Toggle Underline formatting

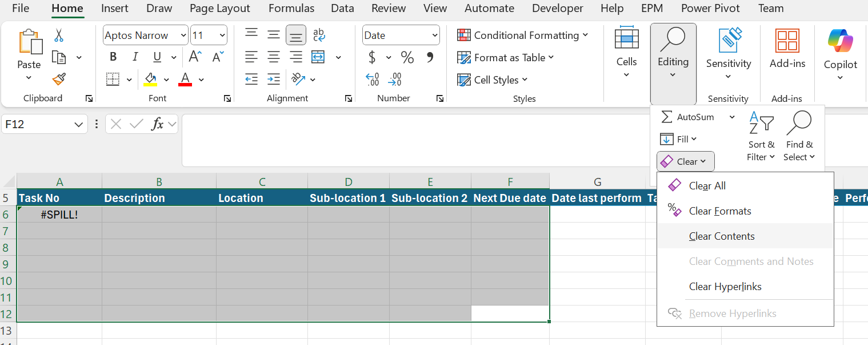(x=157, y=57)
